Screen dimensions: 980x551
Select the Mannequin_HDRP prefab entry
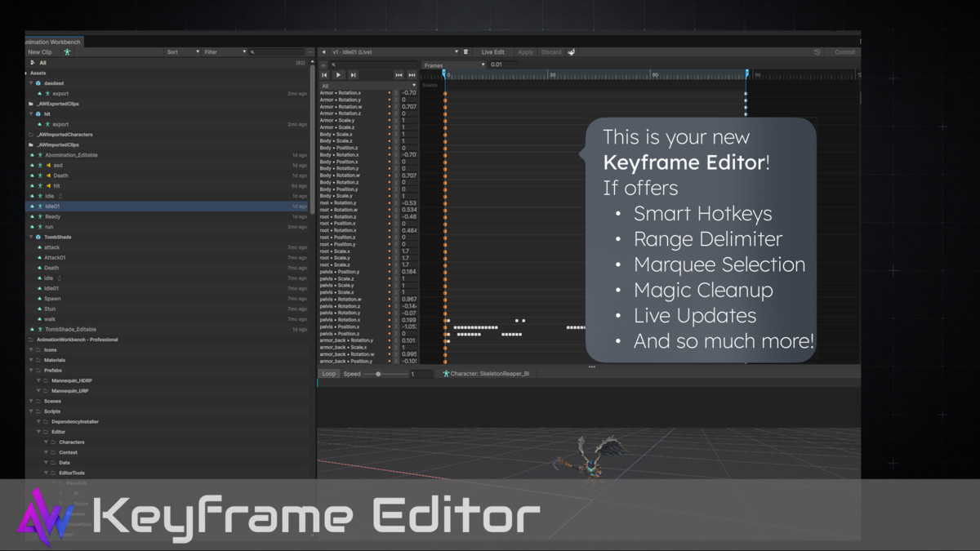pyautogui.click(x=72, y=380)
